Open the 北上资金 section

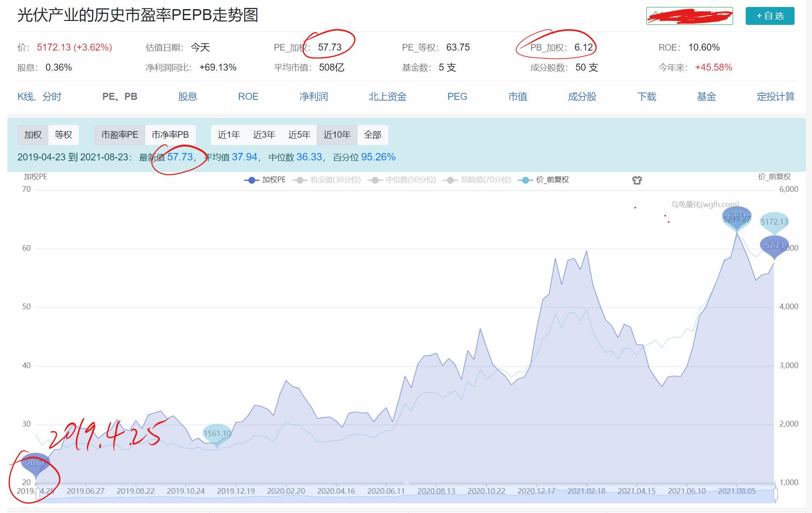(387, 97)
